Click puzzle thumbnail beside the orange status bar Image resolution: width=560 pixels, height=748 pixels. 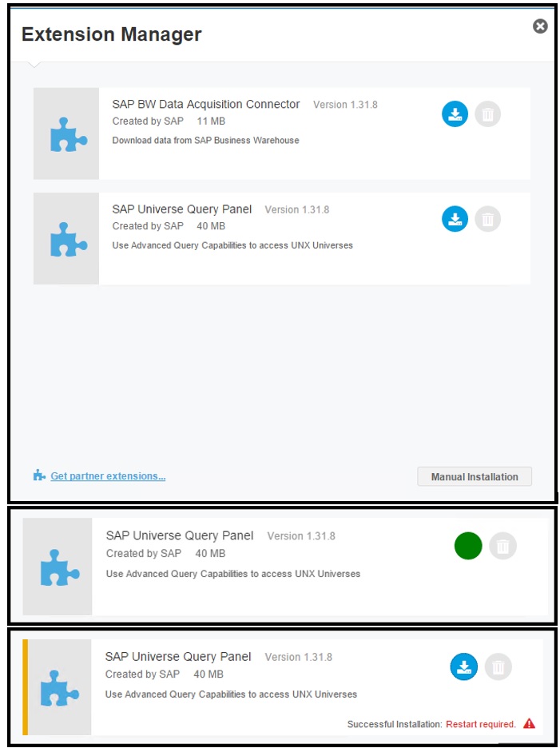60,688
